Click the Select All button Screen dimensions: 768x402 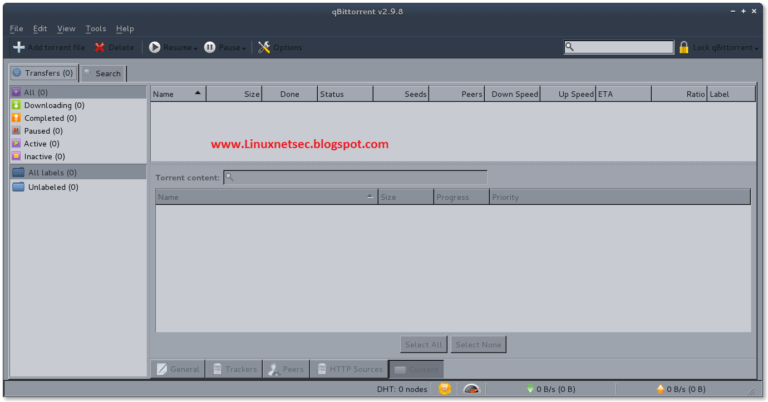[424, 344]
